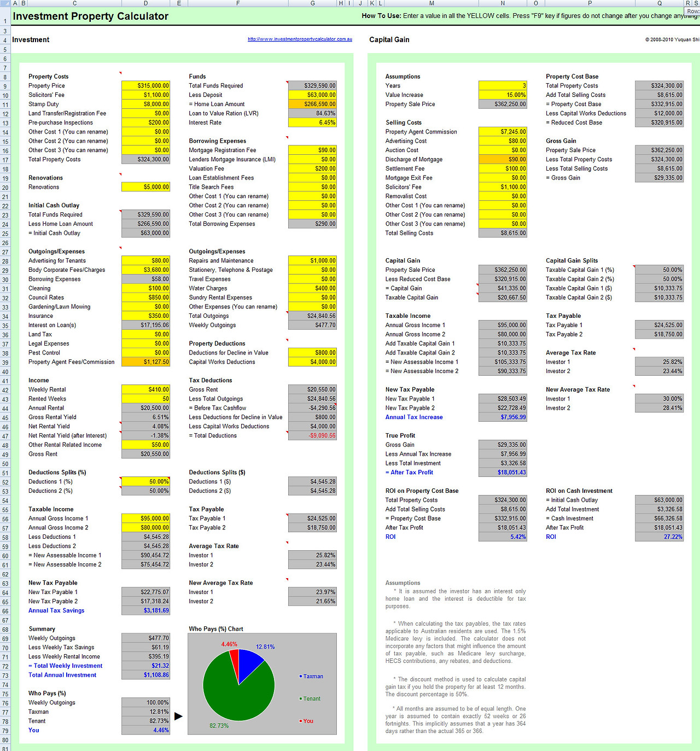700x751 pixels.
Task: Select column header D
Action: 145,3
